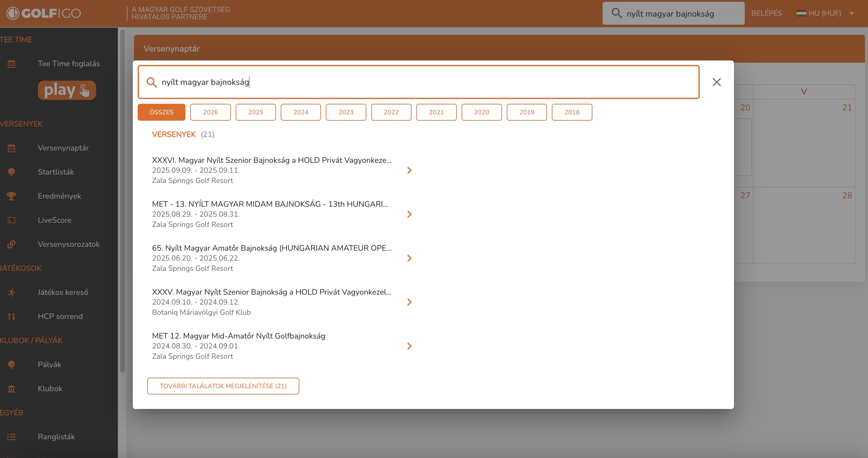
Task: Click the Versenysorozatok chain link icon
Action: coord(11,244)
